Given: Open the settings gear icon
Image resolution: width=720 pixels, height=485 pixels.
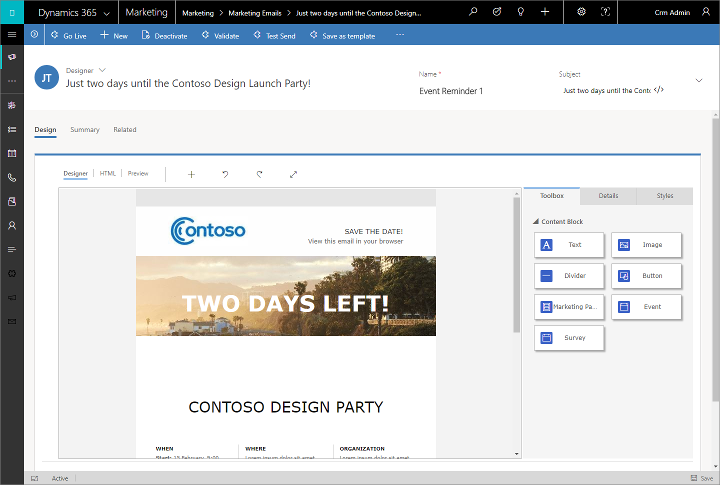Looking at the screenshot, I should (582, 12).
